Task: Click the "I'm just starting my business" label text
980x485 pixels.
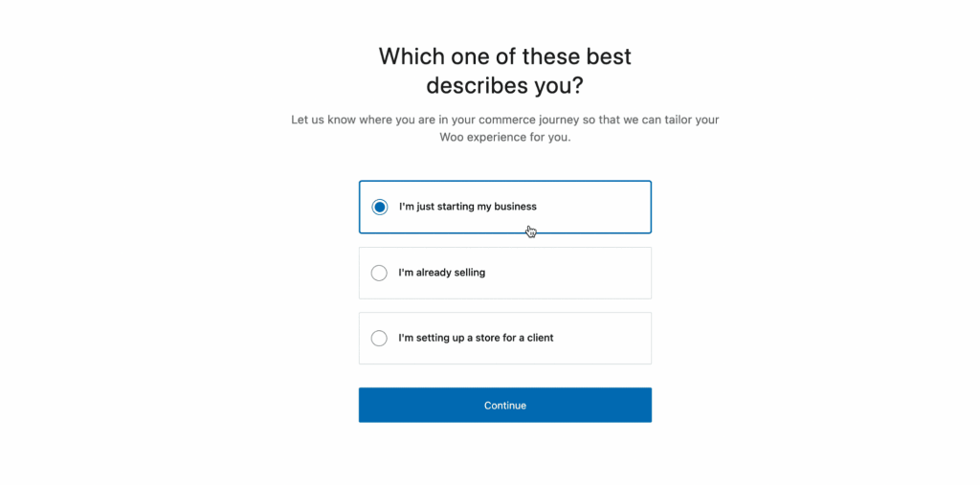Action: [x=468, y=207]
